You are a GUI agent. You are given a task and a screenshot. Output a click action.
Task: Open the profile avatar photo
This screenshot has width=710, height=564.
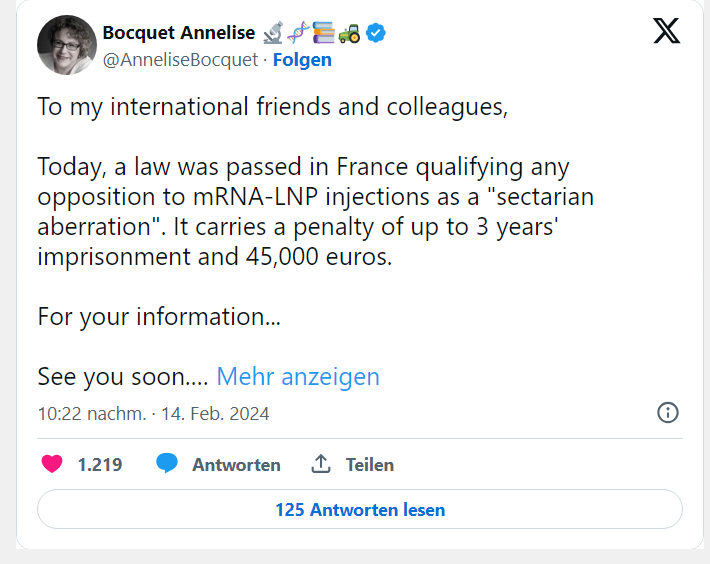(66, 46)
